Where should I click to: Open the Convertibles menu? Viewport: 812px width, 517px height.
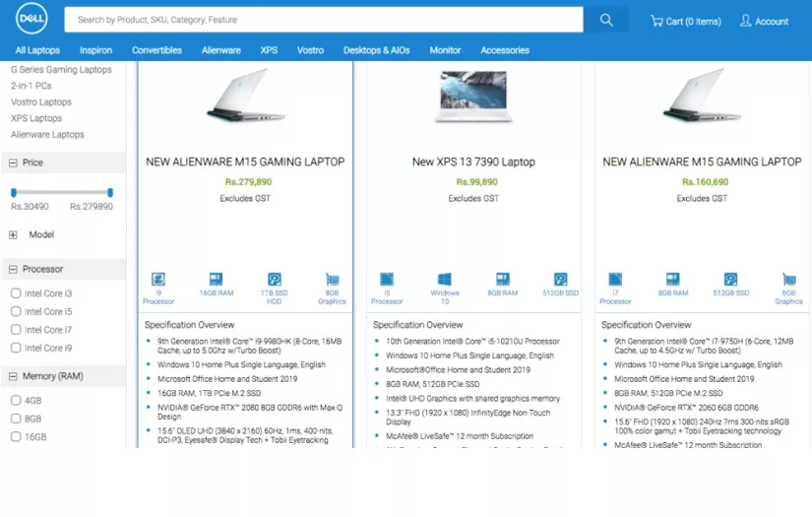(x=156, y=50)
